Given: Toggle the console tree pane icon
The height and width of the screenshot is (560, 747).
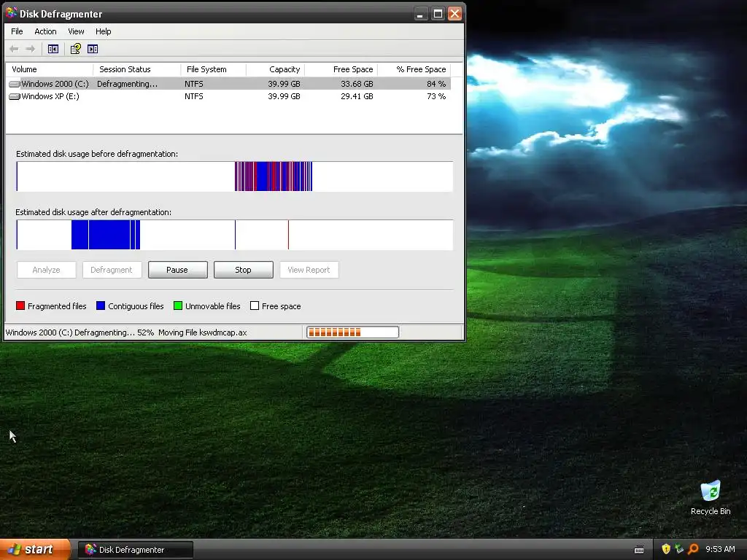Looking at the screenshot, I should pos(53,49).
